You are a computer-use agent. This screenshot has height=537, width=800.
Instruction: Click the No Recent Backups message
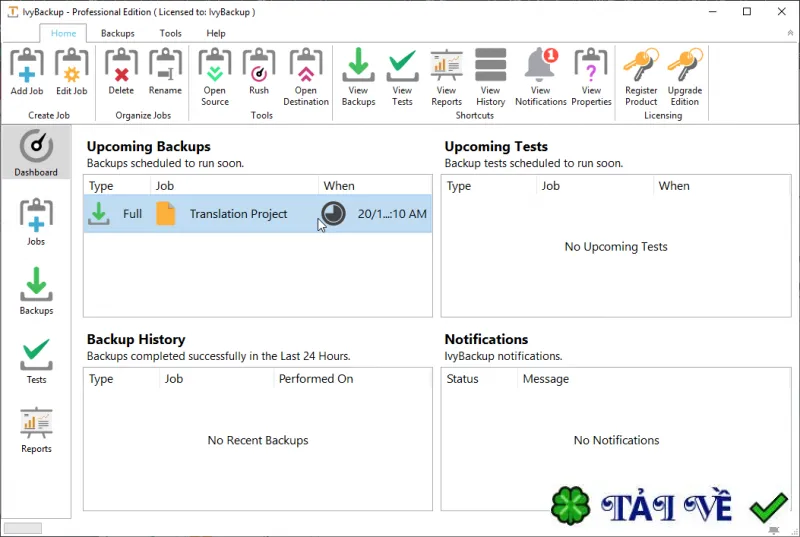[258, 440]
